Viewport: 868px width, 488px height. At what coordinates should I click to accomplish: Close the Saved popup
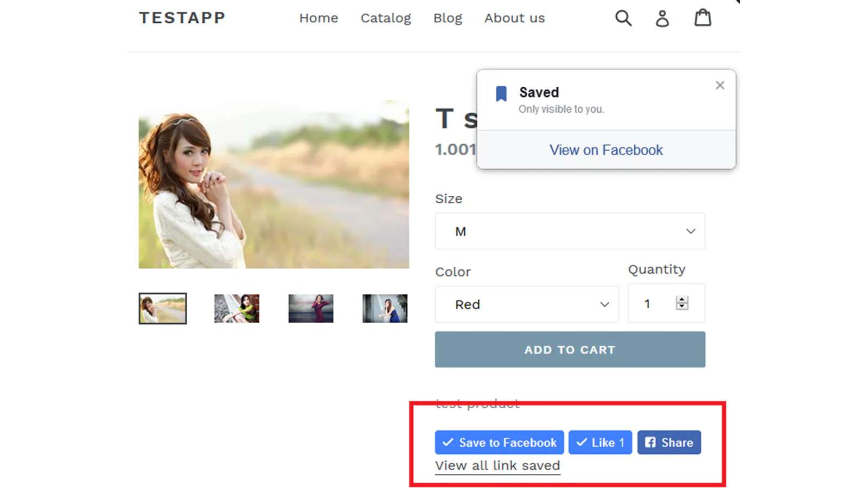pyautogui.click(x=720, y=85)
